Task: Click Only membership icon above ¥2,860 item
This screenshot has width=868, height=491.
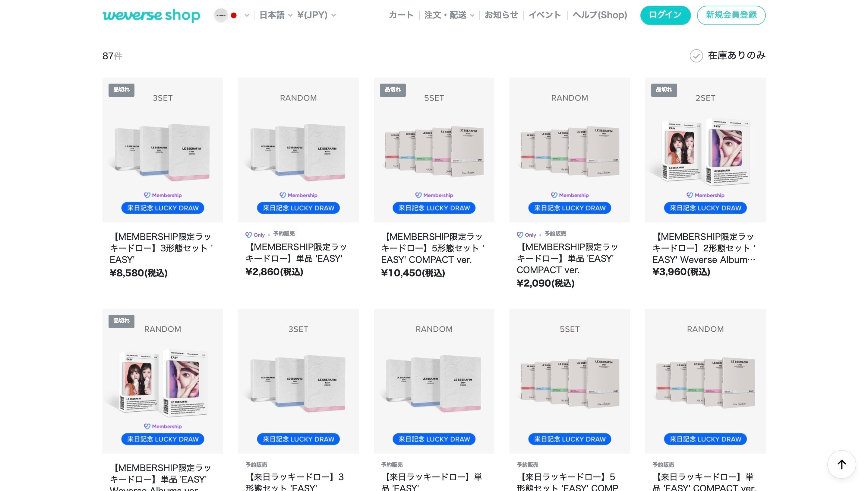Action: [x=255, y=235]
